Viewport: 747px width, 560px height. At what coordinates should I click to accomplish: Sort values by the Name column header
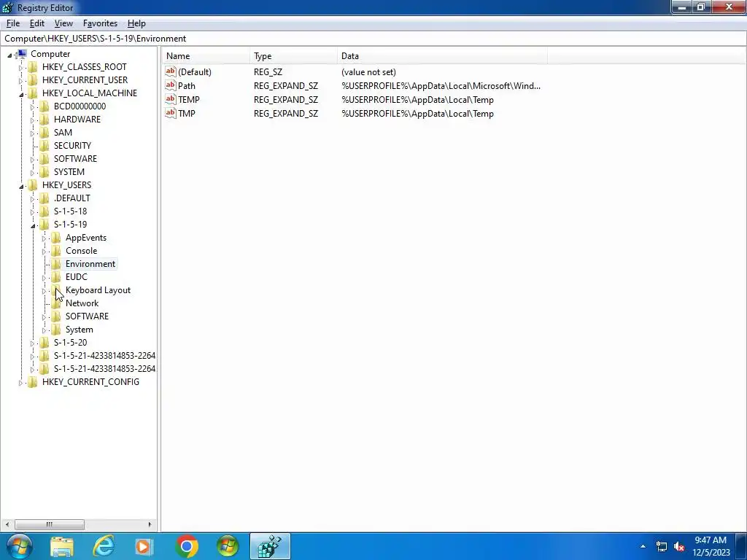pyautogui.click(x=206, y=56)
